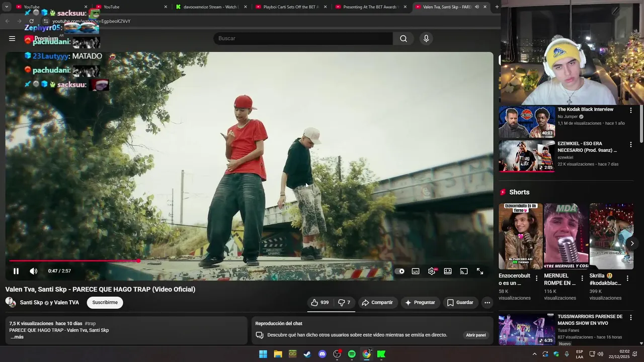This screenshot has height=362, width=644.
Task: Click the No Jumper channel name
Action: tap(568, 117)
